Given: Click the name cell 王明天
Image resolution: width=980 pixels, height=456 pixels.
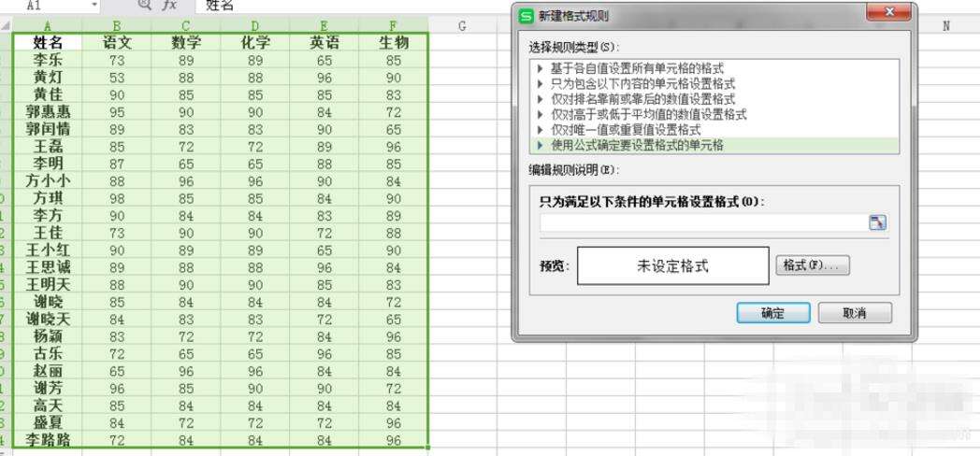Looking at the screenshot, I should click(x=48, y=285).
